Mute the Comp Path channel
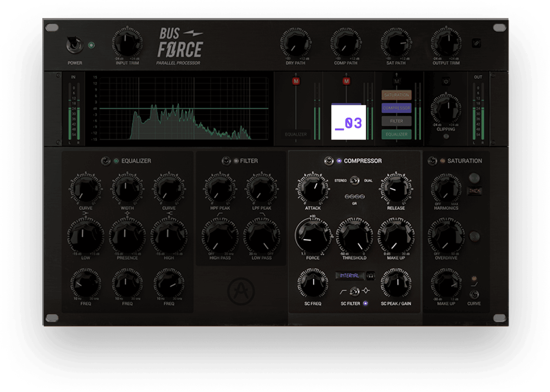Image resolution: width=550 pixels, height=392 pixels. coord(346,81)
